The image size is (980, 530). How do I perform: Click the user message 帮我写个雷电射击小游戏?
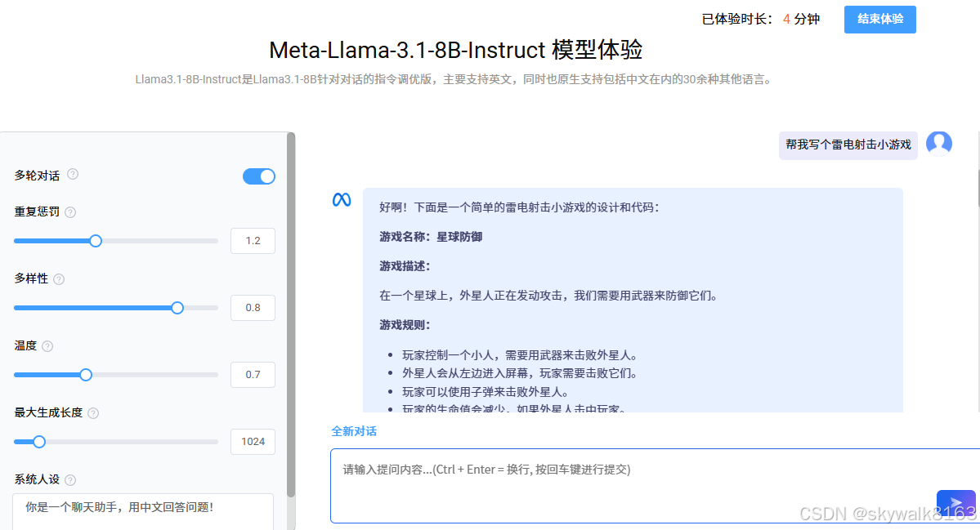click(x=848, y=145)
